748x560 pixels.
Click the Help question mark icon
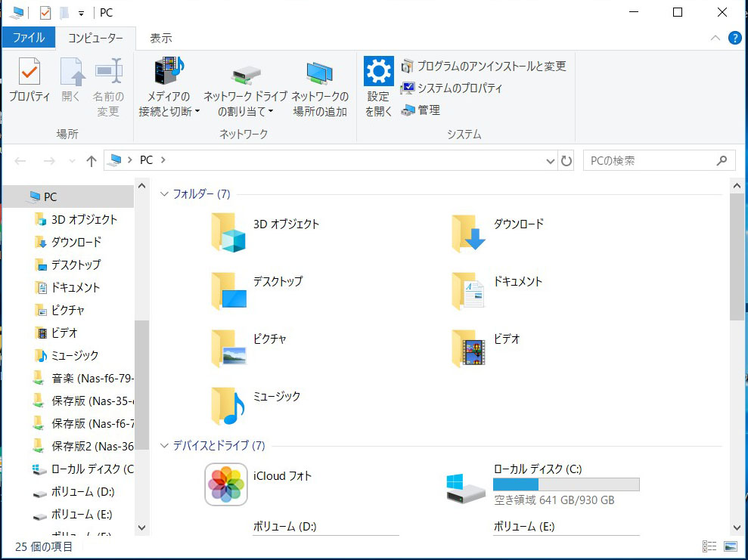pos(734,38)
